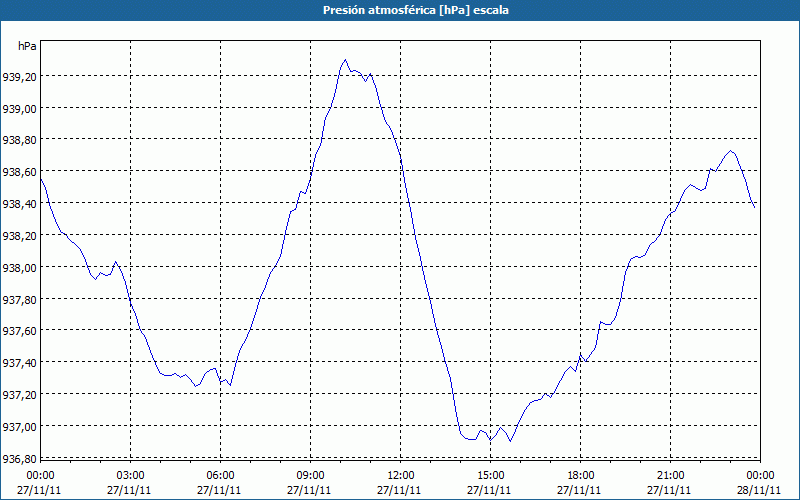Image resolution: width=800 pixels, height=500 pixels.
Task: Select the 937,80 y-axis value
Action: [x=19, y=299]
